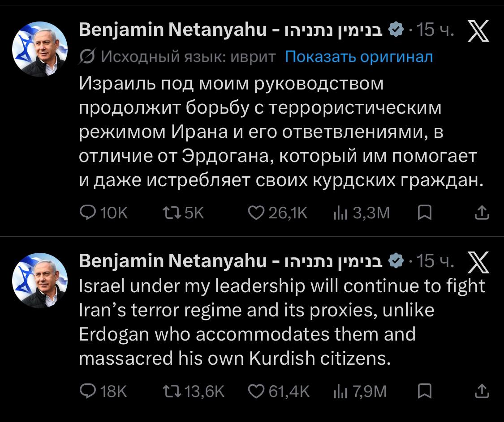The image size is (504, 422).
Task: Click 'Показать оригинал' link
Action: point(359,56)
